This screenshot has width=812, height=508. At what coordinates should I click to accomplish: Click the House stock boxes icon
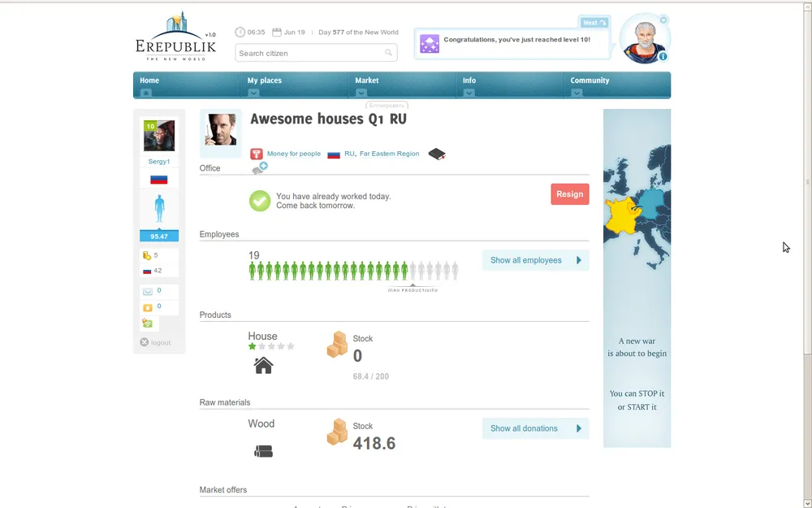(x=337, y=345)
